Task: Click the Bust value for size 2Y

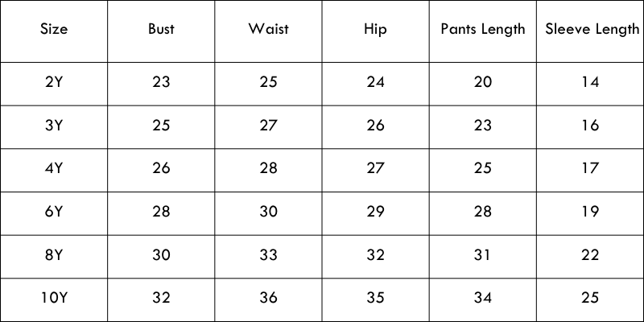Action: [x=161, y=81]
